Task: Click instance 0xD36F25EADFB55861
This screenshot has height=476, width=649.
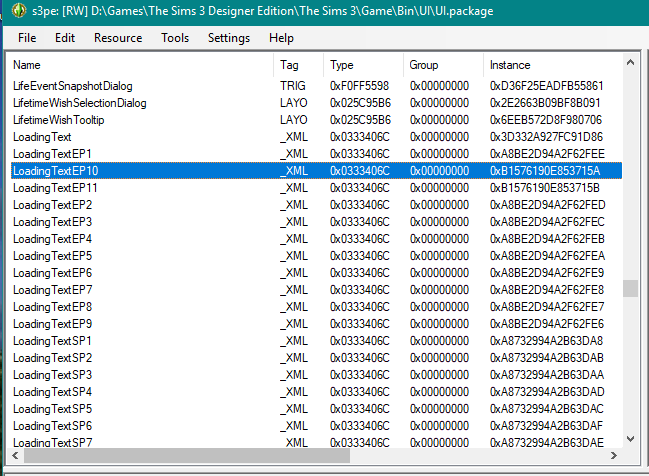Action: tap(547, 86)
